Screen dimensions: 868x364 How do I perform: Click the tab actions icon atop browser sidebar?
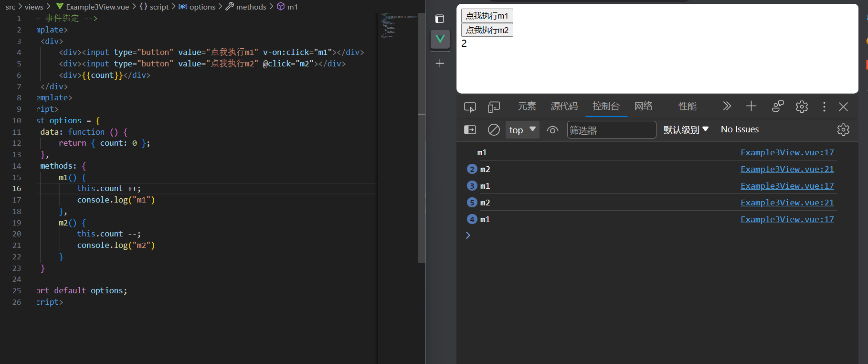pos(440,19)
